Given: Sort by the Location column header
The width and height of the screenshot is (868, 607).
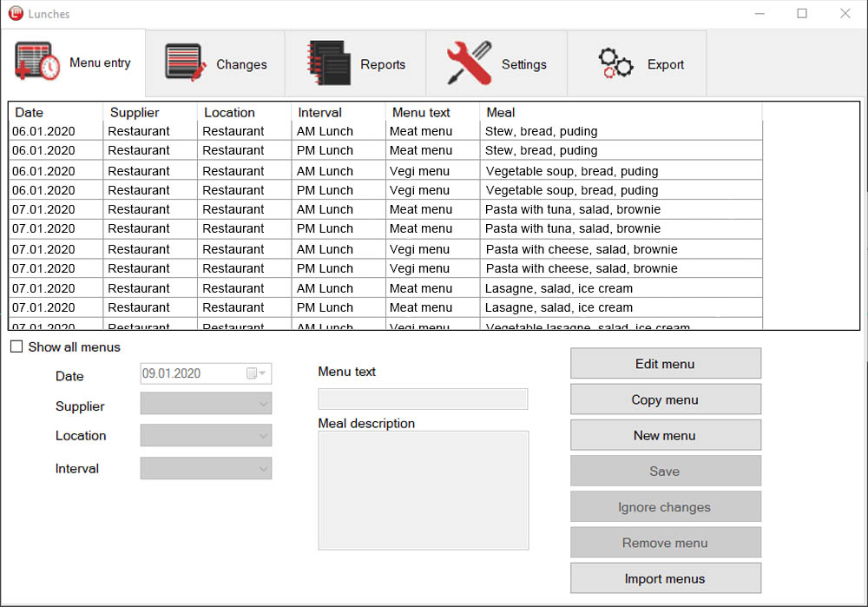Looking at the screenshot, I should tap(244, 112).
